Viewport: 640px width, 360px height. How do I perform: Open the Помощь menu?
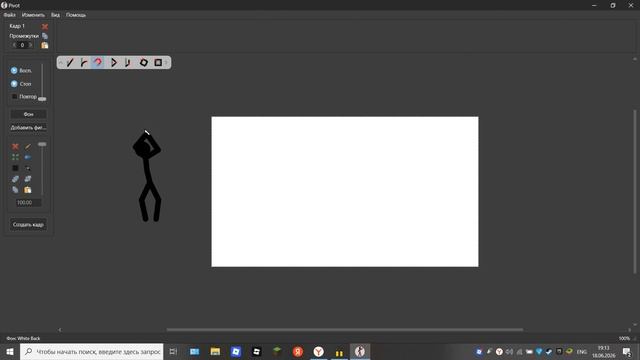point(76,15)
